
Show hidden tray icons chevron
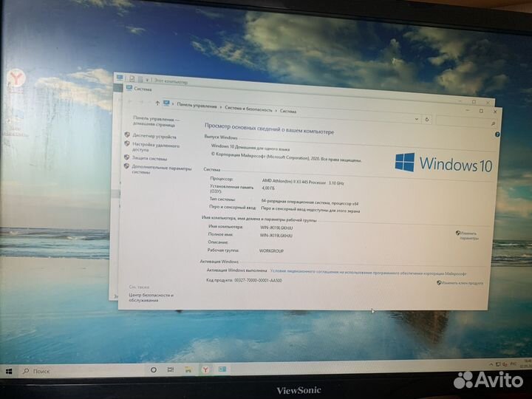coord(491,364)
